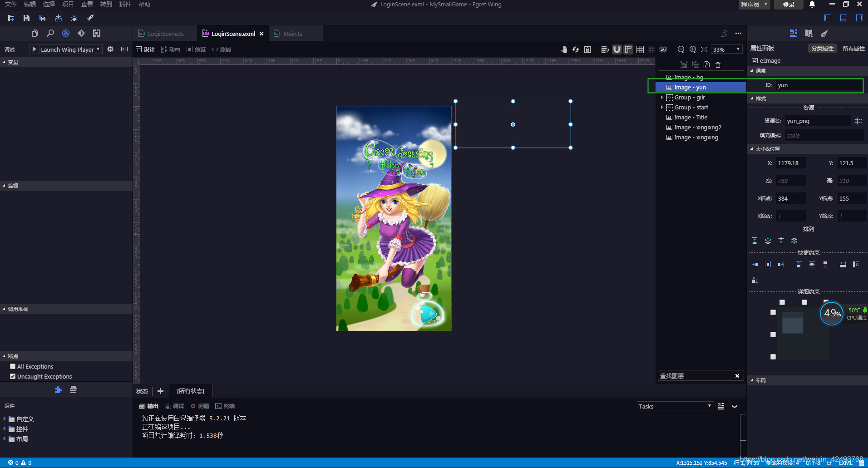This screenshot has width=868, height=468.
Task: Click the build project toolbar icon
Action: pos(58,18)
